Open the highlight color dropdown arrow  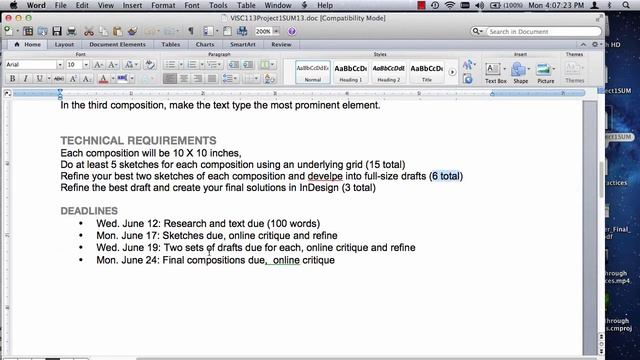pyautogui.click(x=132, y=78)
